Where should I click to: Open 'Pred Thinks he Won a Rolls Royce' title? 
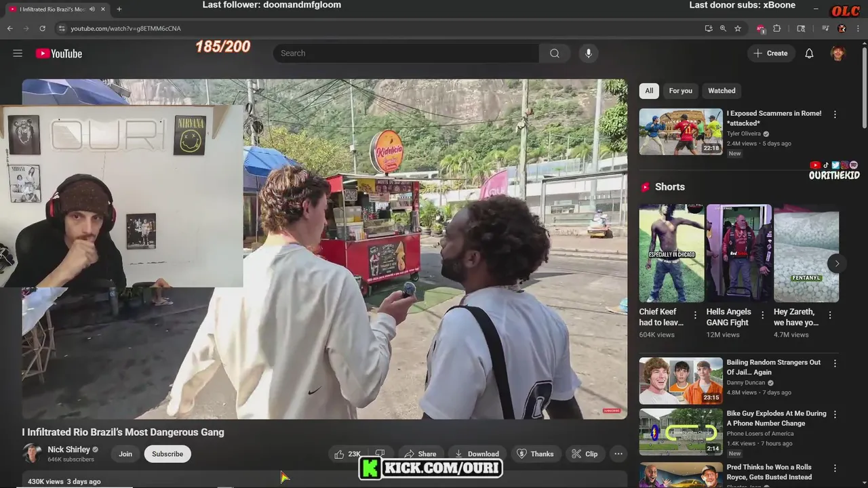[x=769, y=472]
